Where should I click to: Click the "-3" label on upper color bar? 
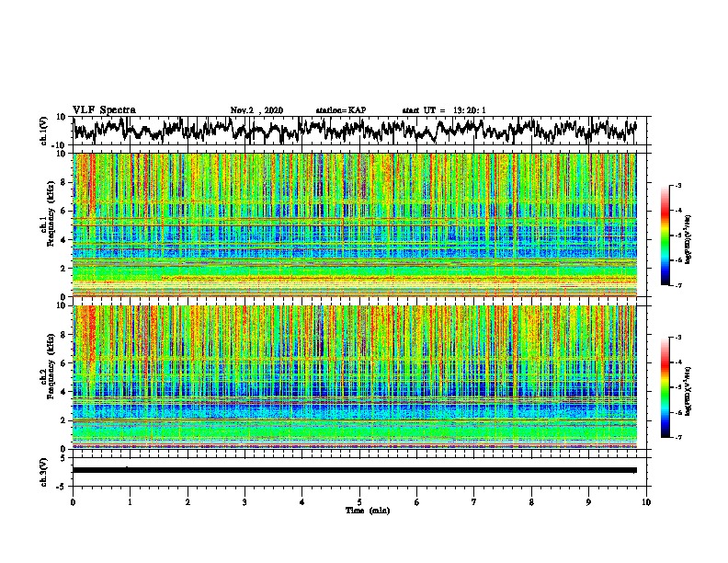[678, 186]
